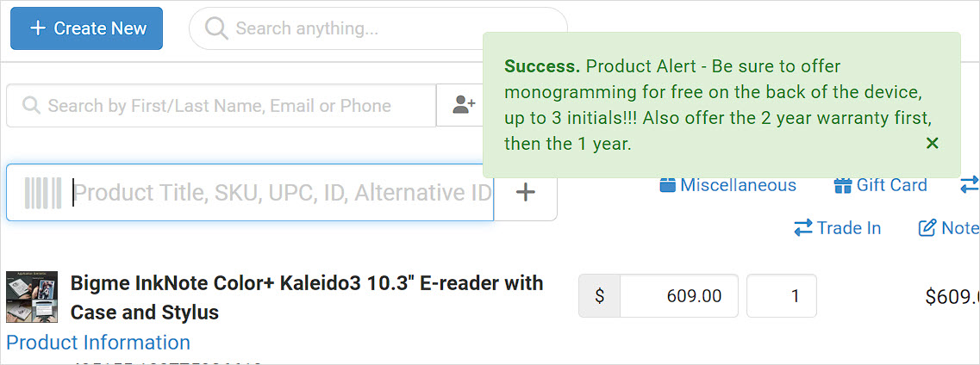The image size is (980, 365).
Task: Add a Miscellaneous item
Action: point(728,185)
